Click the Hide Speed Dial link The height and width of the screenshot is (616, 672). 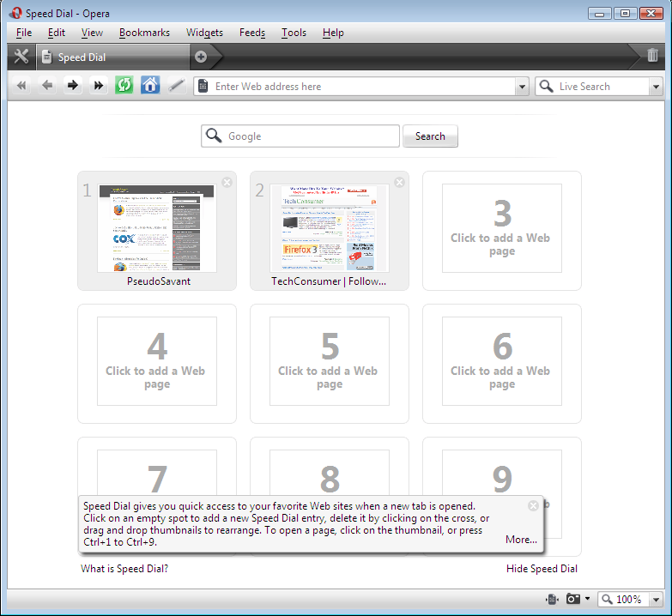click(541, 569)
